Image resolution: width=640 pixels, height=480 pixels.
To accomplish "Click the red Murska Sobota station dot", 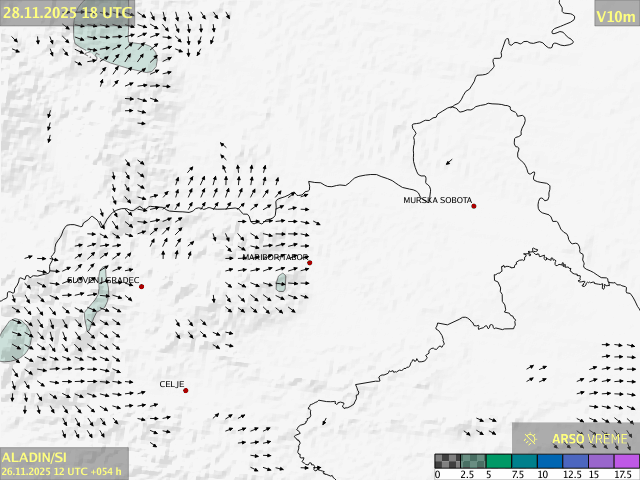I will point(474,206).
